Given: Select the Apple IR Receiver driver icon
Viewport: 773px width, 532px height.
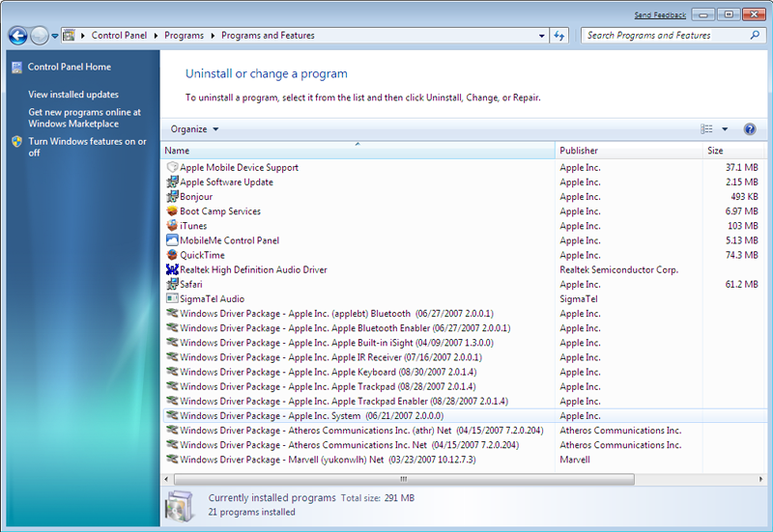Looking at the screenshot, I should (172, 357).
